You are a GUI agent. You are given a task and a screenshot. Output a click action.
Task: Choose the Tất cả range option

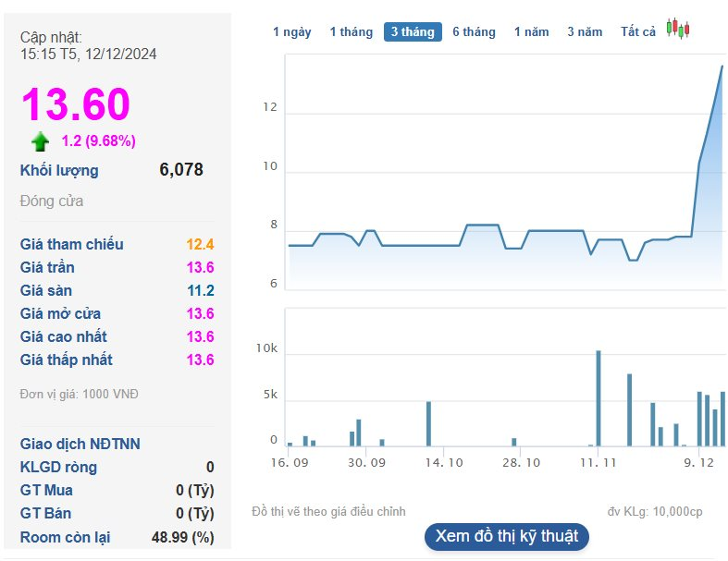(x=638, y=31)
